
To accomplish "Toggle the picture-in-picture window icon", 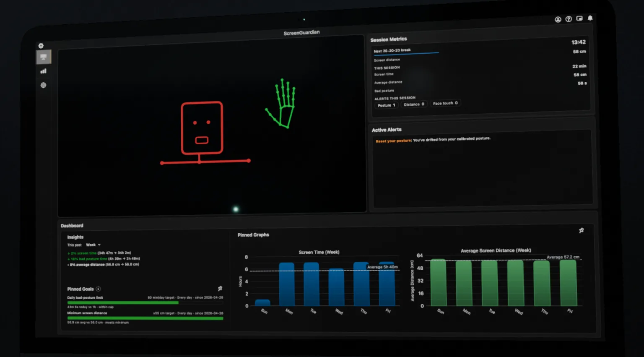I will (579, 18).
